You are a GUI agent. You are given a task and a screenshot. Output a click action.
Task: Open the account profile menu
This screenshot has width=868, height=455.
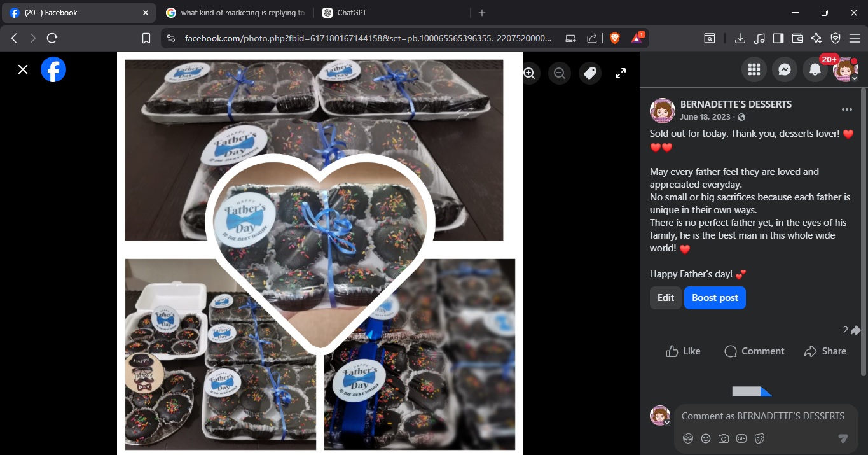(846, 70)
